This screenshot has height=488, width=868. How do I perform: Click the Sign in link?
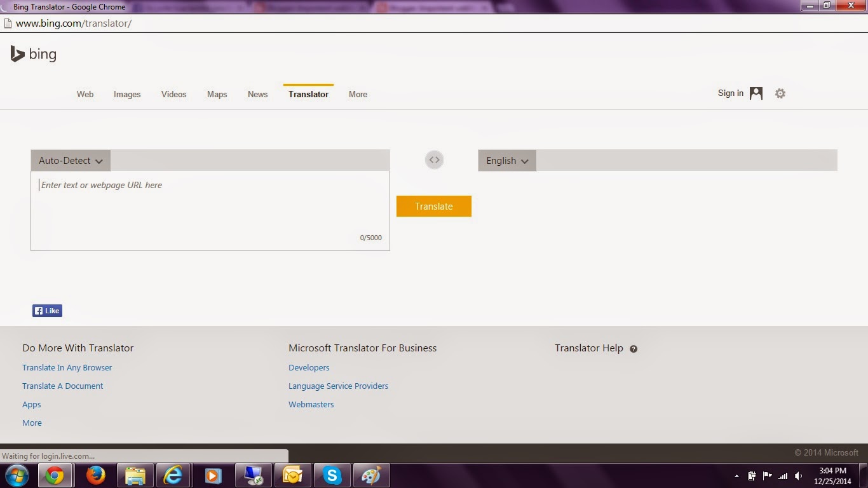point(731,93)
